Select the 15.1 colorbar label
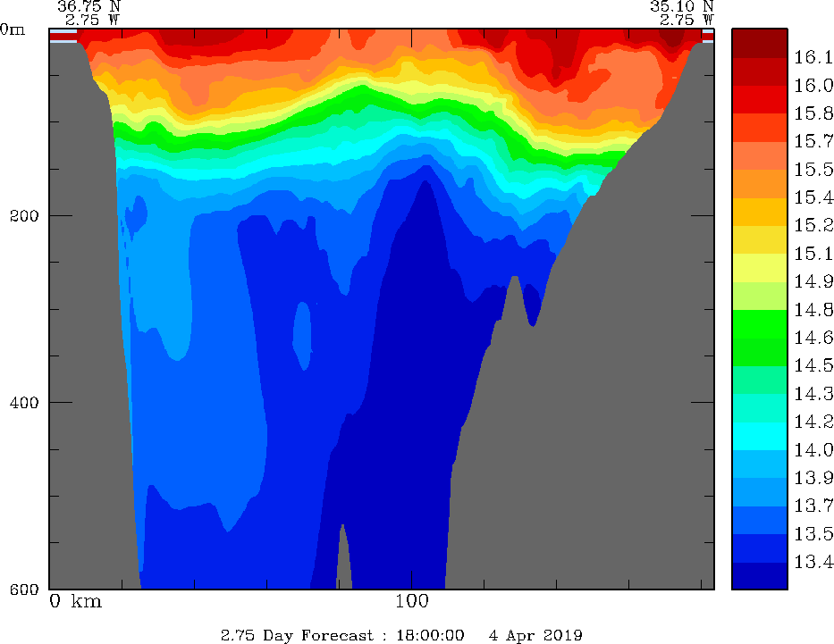 [x=813, y=254]
